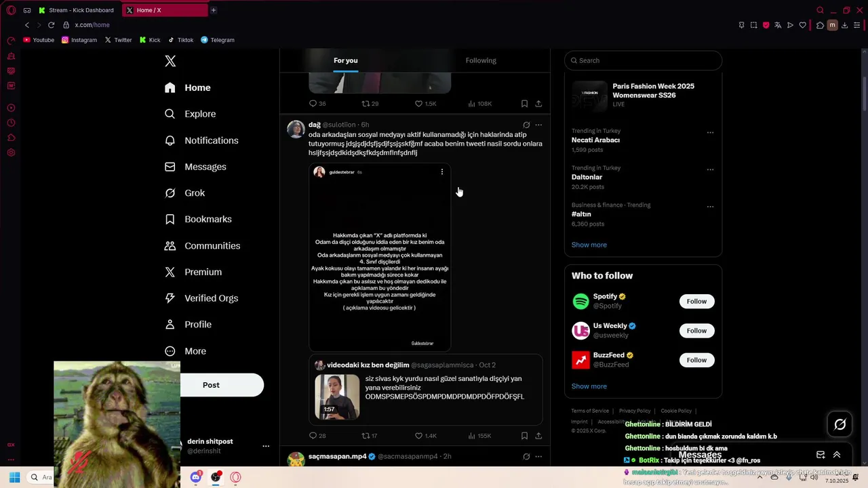Open Discord icon in taskbar
The width and height of the screenshot is (868, 488).
click(x=196, y=477)
